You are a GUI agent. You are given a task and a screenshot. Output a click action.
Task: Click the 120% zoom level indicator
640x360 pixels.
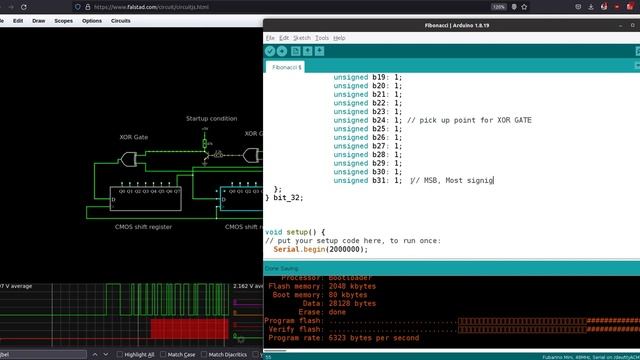click(x=498, y=7)
